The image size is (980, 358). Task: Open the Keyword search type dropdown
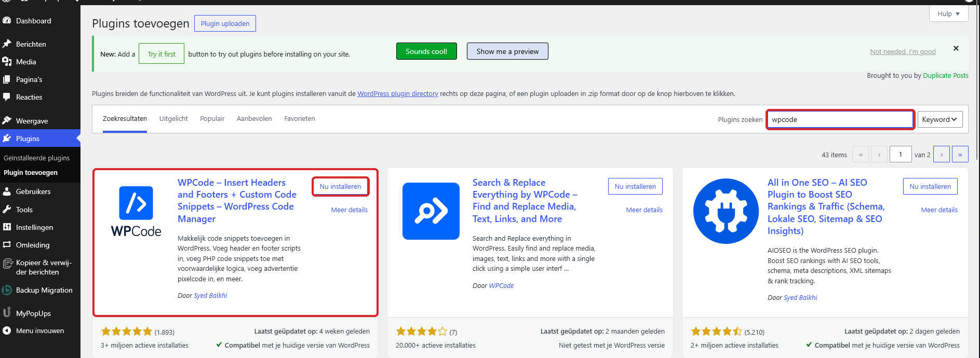(940, 119)
